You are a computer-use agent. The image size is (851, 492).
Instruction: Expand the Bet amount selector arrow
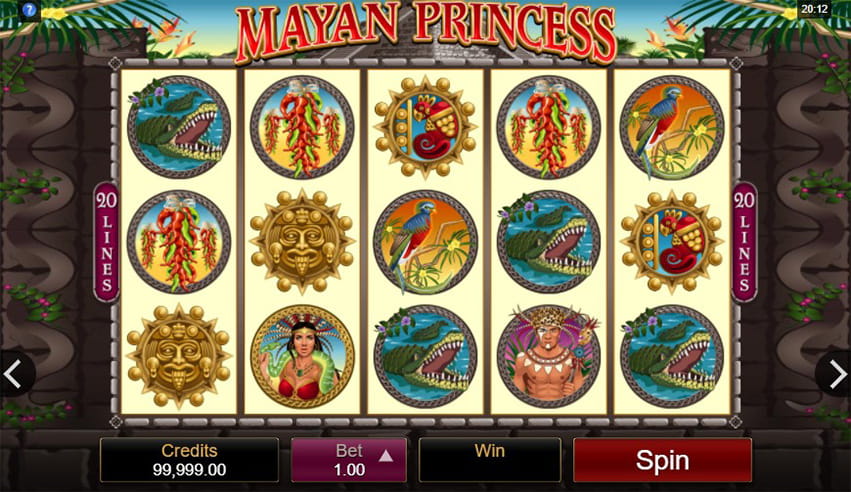click(x=386, y=456)
